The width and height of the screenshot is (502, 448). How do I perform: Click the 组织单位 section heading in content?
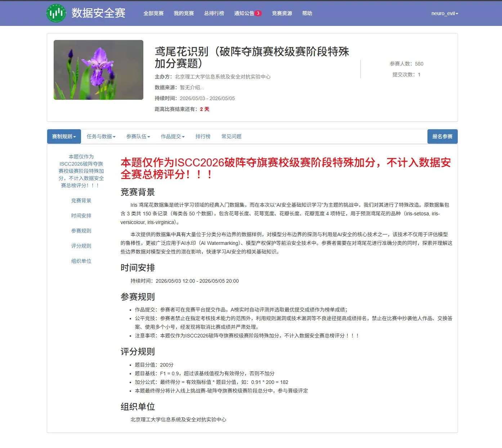138,407
